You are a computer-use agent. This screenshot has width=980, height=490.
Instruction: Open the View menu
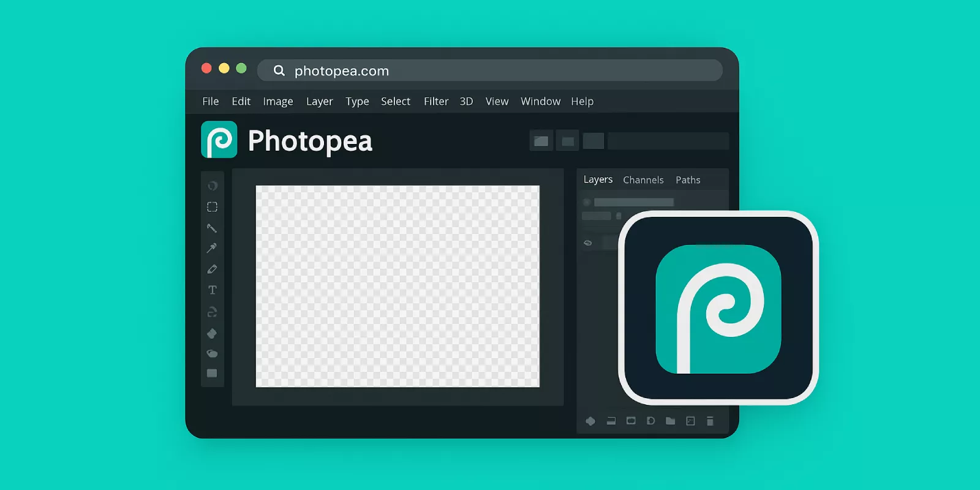pyautogui.click(x=497, y=101)
